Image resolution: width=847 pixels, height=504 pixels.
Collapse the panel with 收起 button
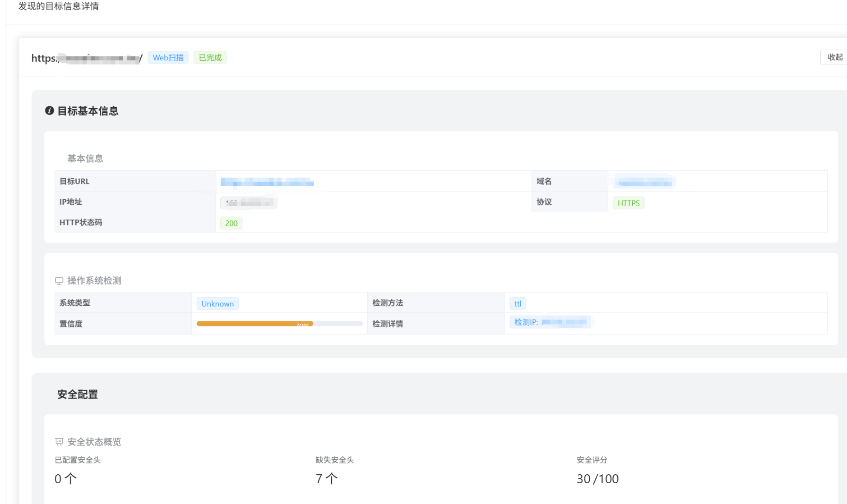pyautogui.click(x=834, y=57)
